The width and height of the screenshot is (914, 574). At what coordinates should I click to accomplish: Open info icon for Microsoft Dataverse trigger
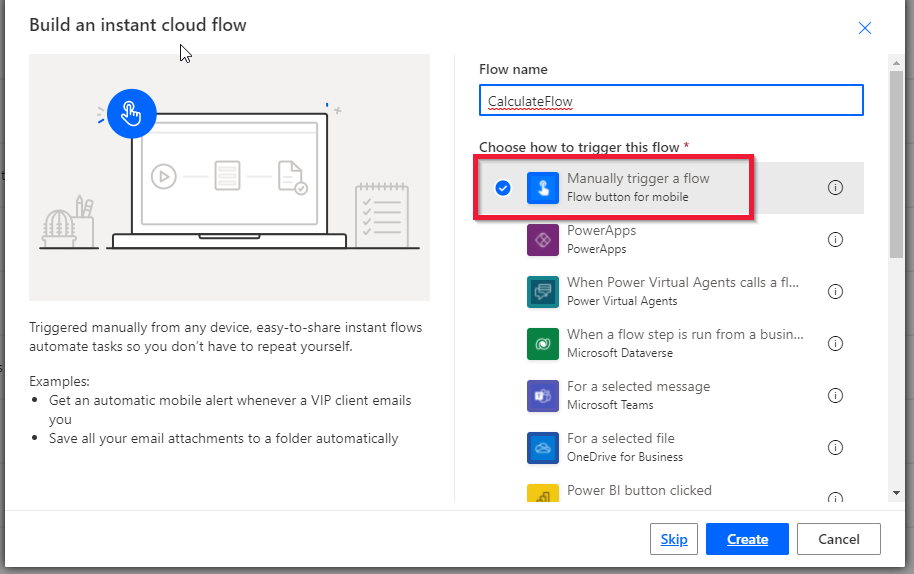[x=835, y=344]
